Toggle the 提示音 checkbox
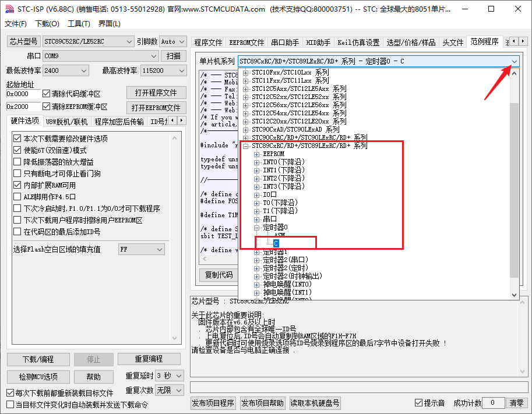The height and width of the screenshot is (414, 532). pos(418,402)
